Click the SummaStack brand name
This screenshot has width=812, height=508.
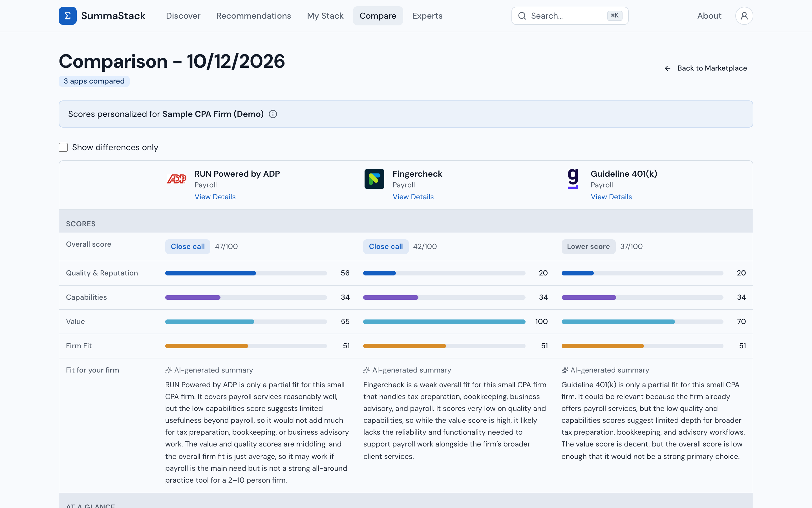pos(113,16)
